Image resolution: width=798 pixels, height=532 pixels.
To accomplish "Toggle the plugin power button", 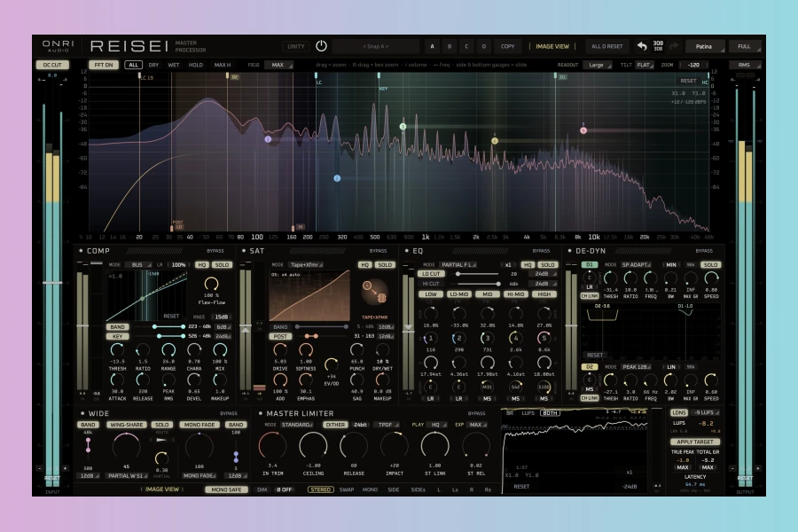I will pyautogui.click(x=321, y=46).
